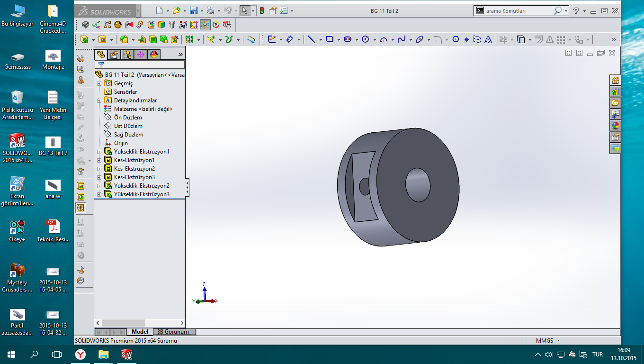Expand the Kes-Ekstrüzyon2 feature node
This screenshot has height=364, width=644.
tap(99, 169)
